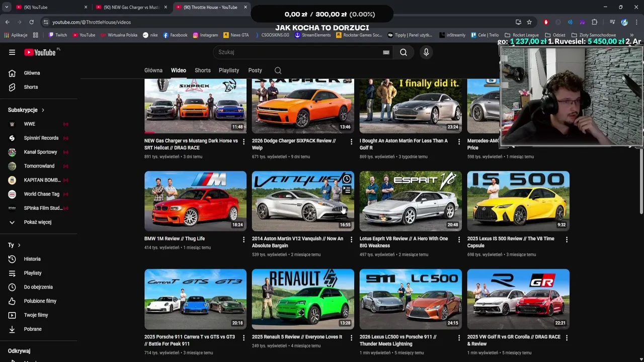Viewport: 644px width, 362px height.
Task: Expand the Subskrypcje section header
Action: point(26,110)
